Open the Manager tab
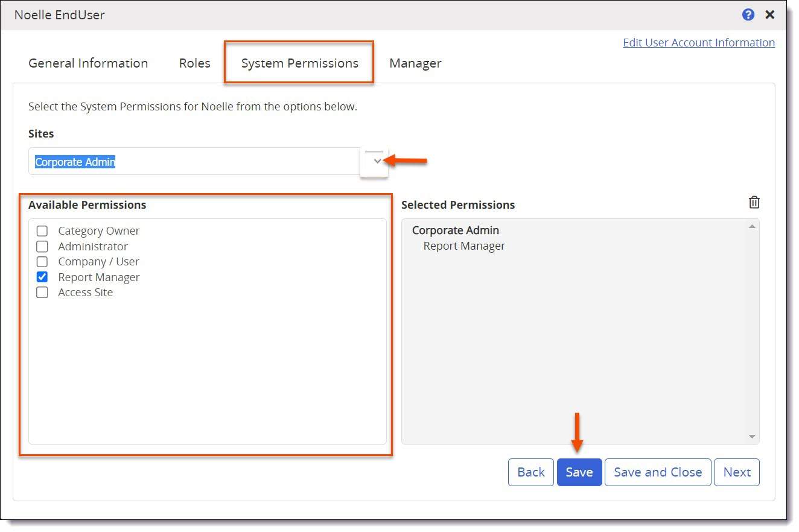Viewport: 799px width, 532px height. [x=415, y=63]
